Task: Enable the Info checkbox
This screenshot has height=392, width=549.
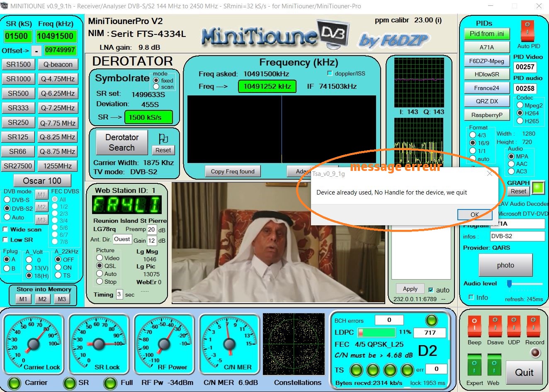Action: point(471,297)
